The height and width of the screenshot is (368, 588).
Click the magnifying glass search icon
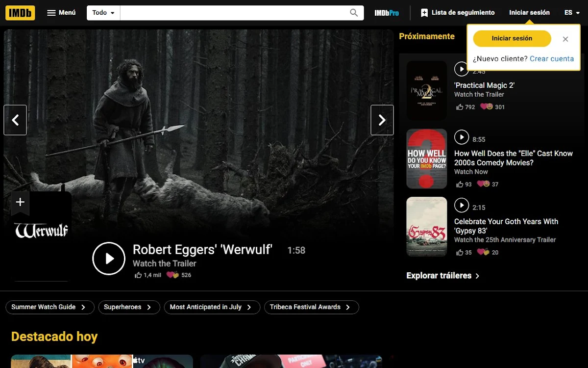(354, 13)
